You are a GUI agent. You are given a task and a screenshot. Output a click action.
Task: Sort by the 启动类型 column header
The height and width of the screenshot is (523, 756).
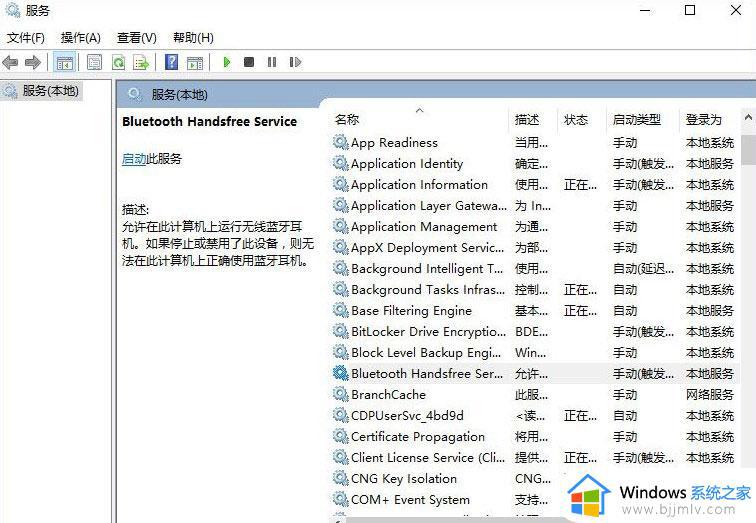[x=636, y=120]
